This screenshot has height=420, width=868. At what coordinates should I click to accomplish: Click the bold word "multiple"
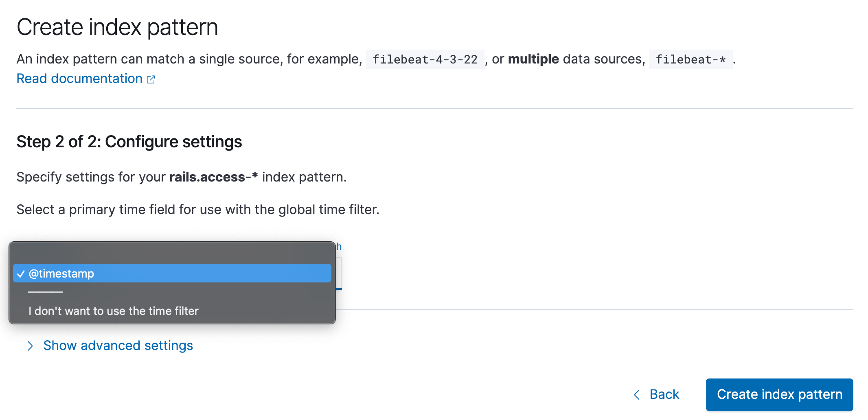coord(533,59)
